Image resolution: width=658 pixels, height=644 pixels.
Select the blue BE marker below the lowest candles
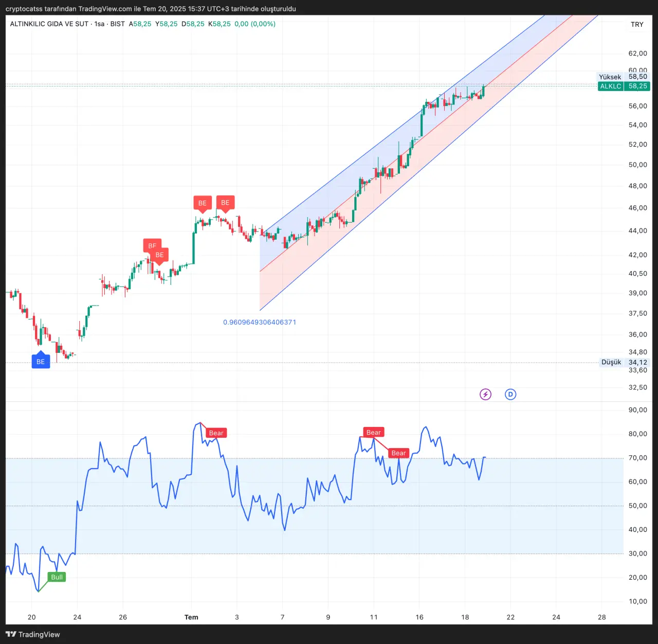point(41,362)
